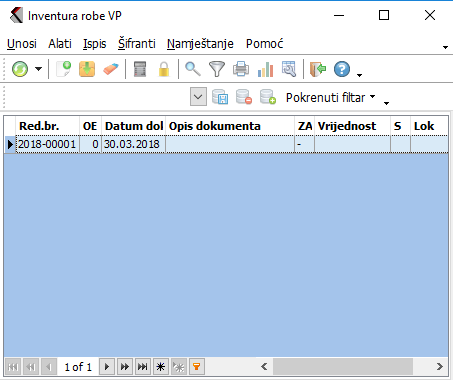Click the orange box import icon
453x380 pixels.
(87, 69)
